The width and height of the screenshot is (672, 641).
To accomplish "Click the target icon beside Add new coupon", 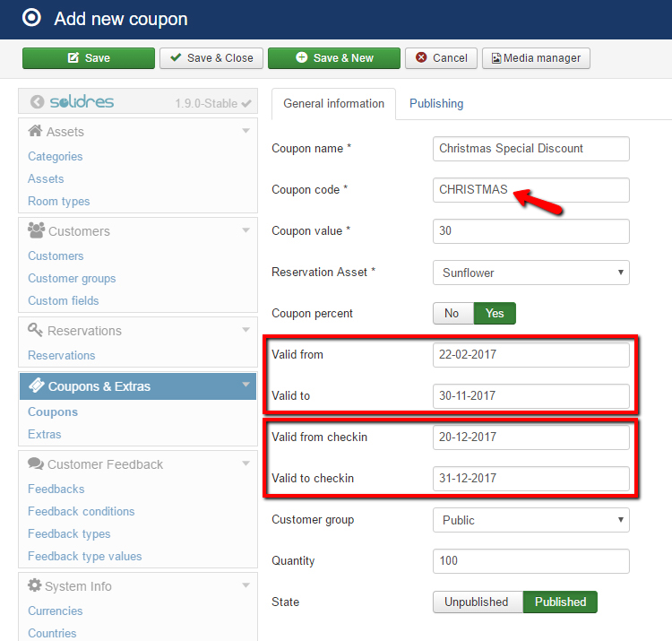I will [31, 18].
